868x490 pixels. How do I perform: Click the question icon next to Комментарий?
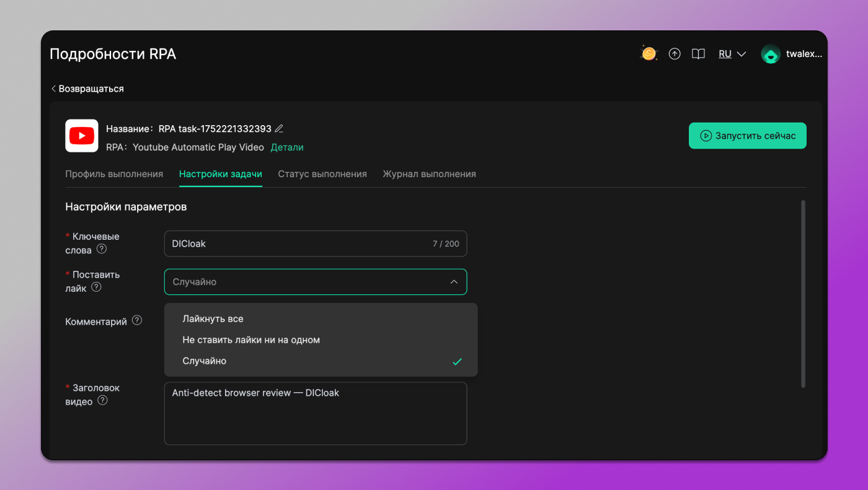pos(136,321)
